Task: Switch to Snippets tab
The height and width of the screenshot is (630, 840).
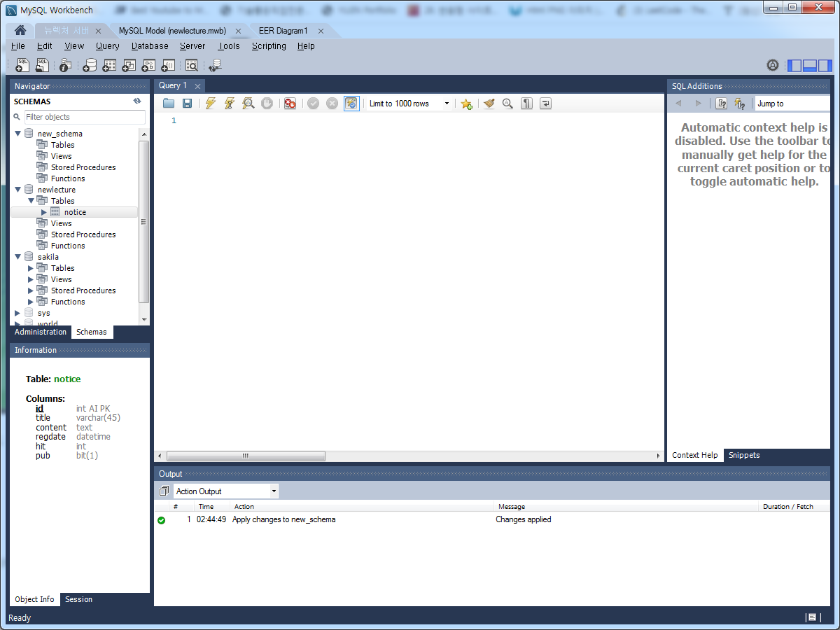Action: coord(744,455)
